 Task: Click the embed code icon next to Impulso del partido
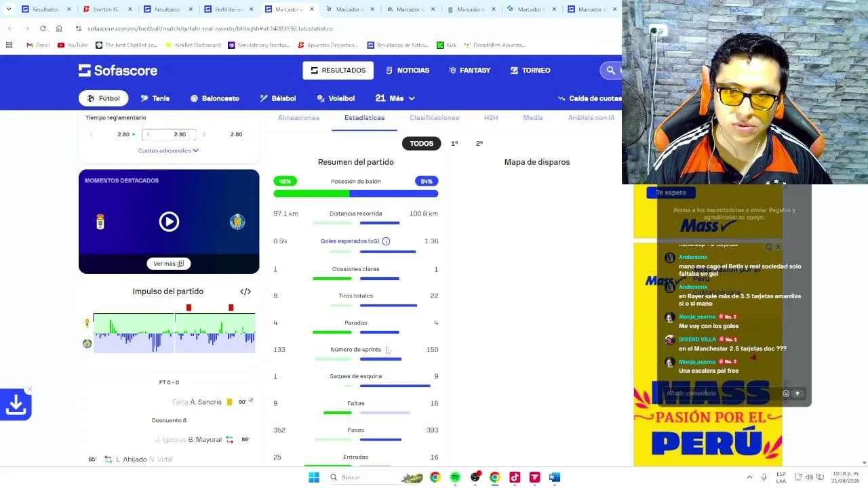(x=245, y=291)
